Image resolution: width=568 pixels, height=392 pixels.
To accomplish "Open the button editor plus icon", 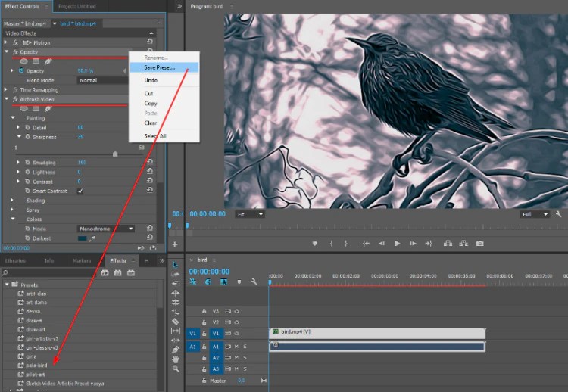I will [x=175, y=244].
